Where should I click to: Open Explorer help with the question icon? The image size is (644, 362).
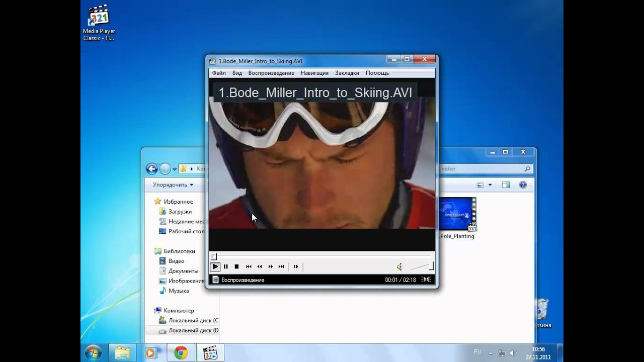point(523,185)
